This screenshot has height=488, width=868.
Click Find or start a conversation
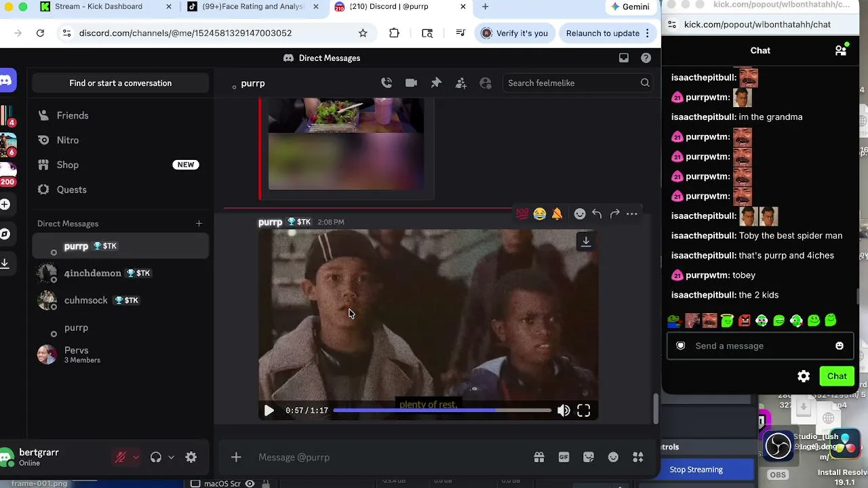point(121,83)
